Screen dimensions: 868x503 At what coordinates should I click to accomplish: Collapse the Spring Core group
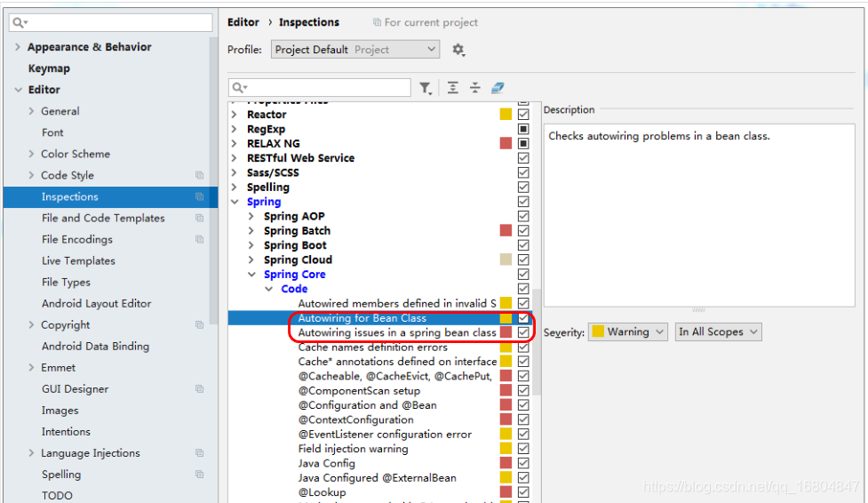point(251,275)
